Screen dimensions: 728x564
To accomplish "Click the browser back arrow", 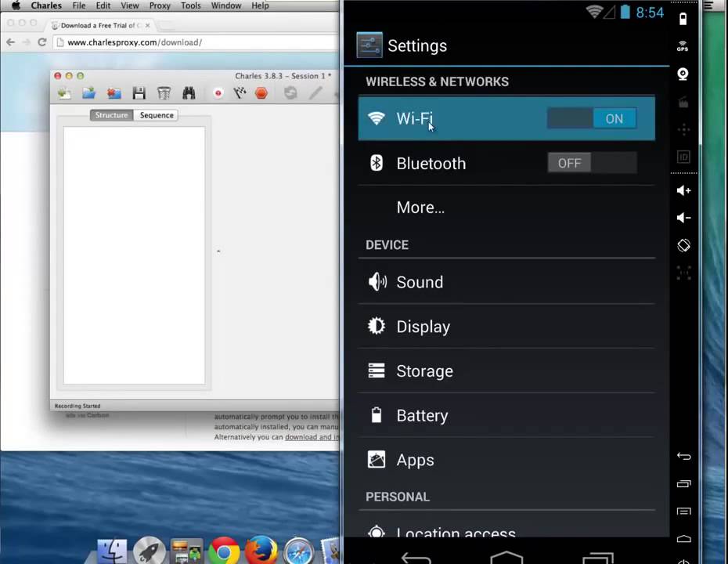I will coord(11,42).
